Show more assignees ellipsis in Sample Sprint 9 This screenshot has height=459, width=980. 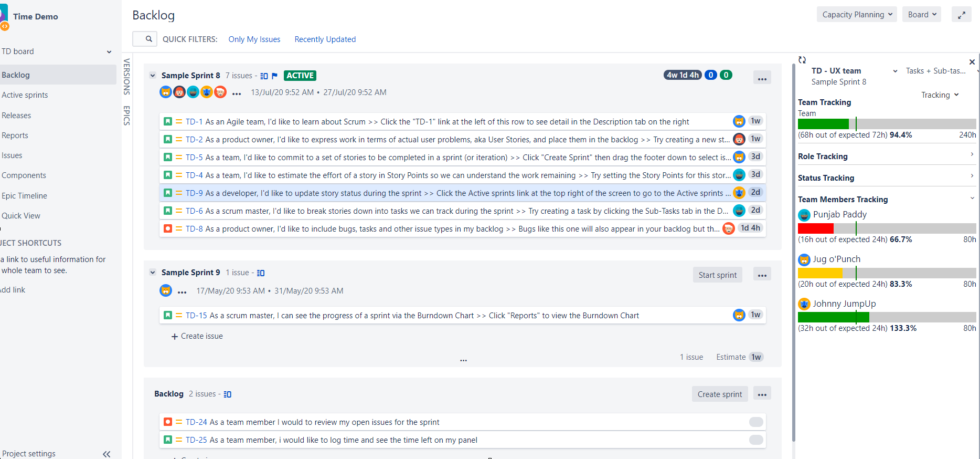[x=182, y=292]
